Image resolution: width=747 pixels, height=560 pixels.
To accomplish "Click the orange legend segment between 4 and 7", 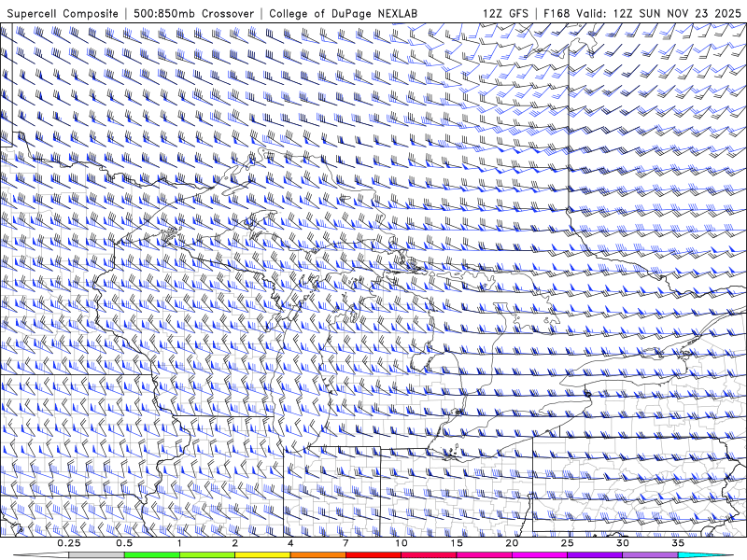I will tap(317, 555).
